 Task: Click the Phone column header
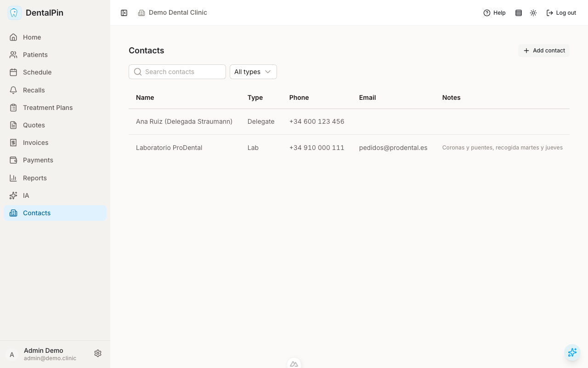299,98
